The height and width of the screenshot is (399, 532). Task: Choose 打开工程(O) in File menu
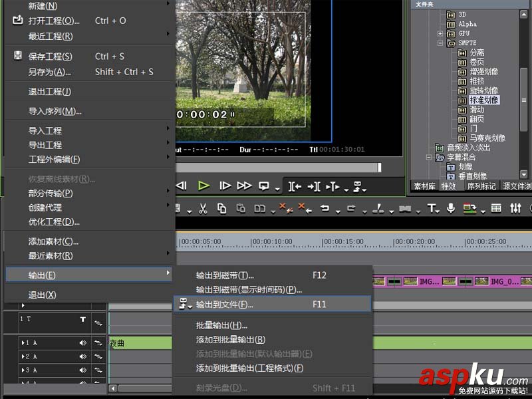point(89,21)
